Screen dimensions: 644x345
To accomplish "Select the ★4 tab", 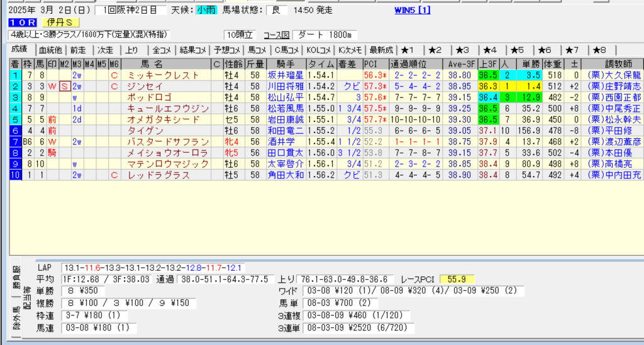I will (x=489, y=50).
